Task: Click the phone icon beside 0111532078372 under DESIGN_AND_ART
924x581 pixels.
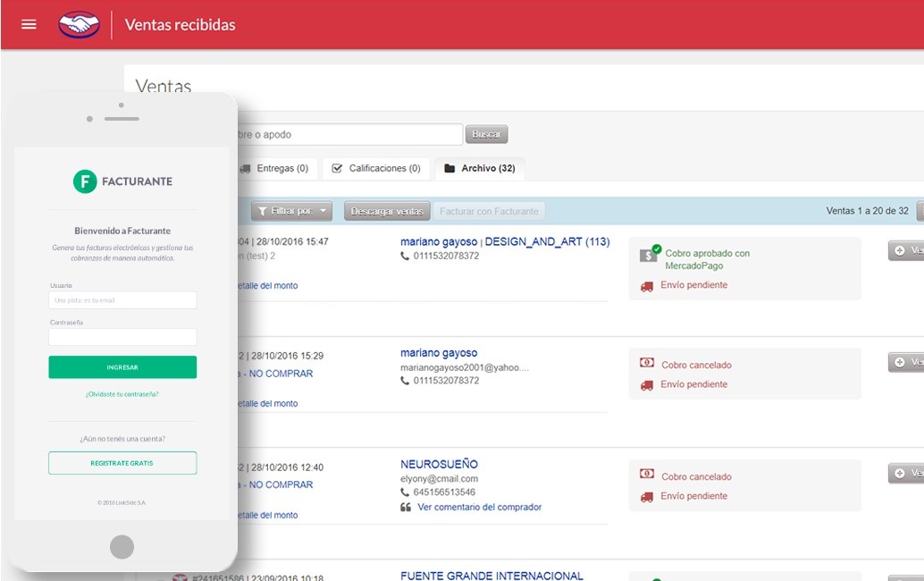Action: pos(405,256)
